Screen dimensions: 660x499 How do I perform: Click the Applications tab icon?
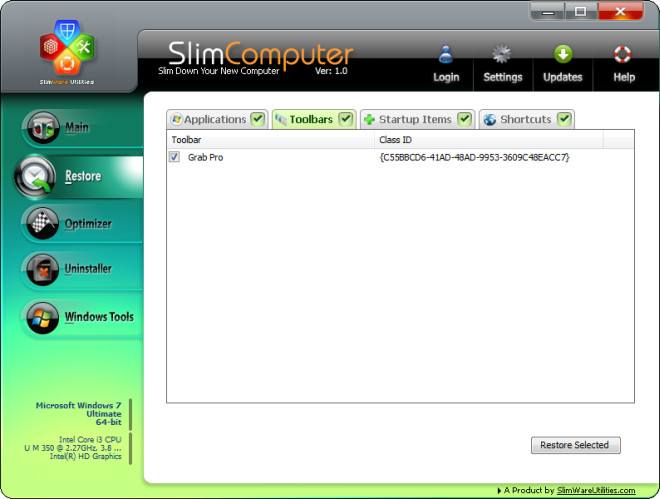pyautogui.click(x=176, y=119)
